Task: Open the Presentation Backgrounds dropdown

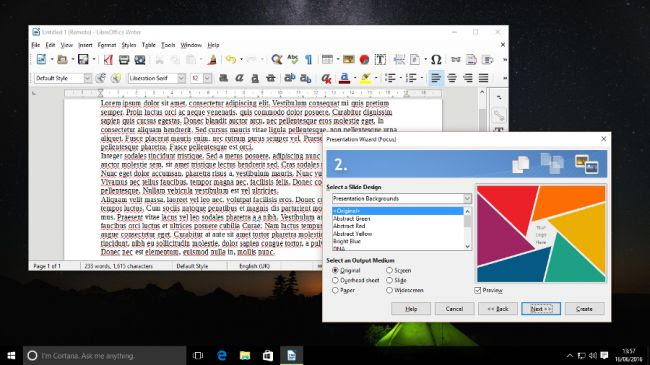Action: click(467, 199)
